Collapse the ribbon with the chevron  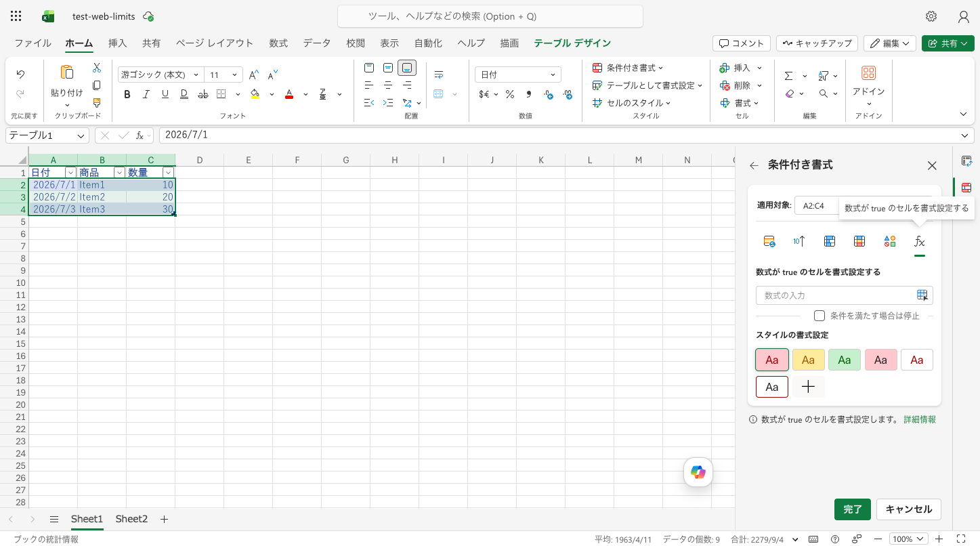[x=964, y=114]
